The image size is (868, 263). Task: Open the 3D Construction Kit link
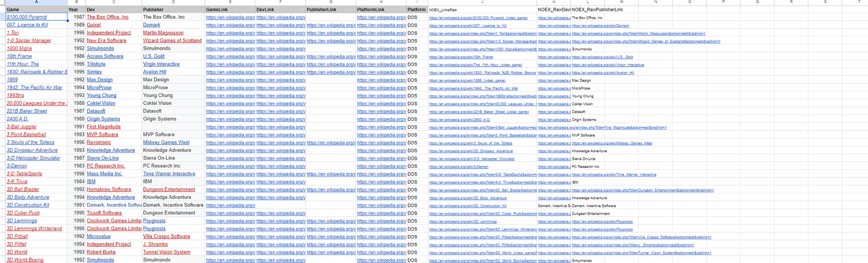[28, 205]
